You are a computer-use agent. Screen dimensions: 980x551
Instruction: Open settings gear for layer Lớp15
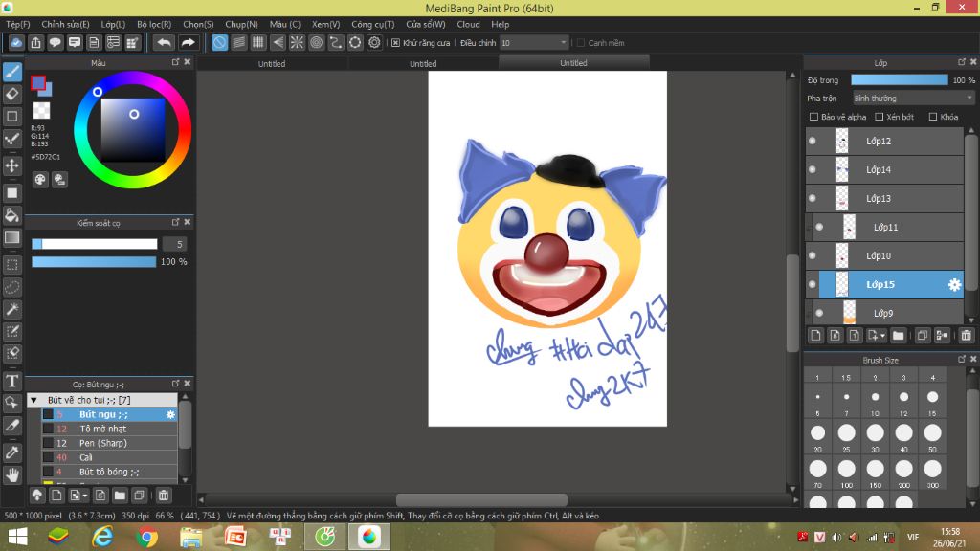[954, 285]
